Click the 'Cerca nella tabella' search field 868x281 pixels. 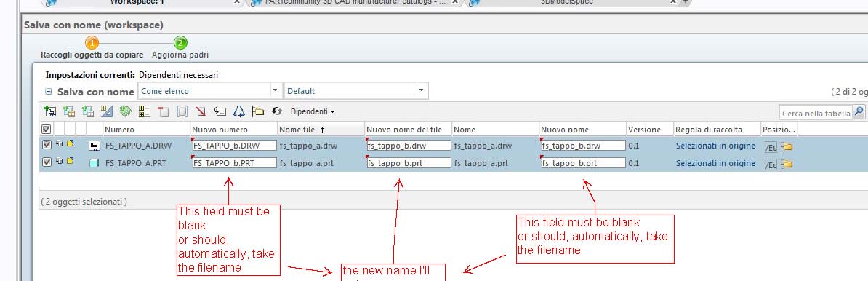[x=816, y=113]
